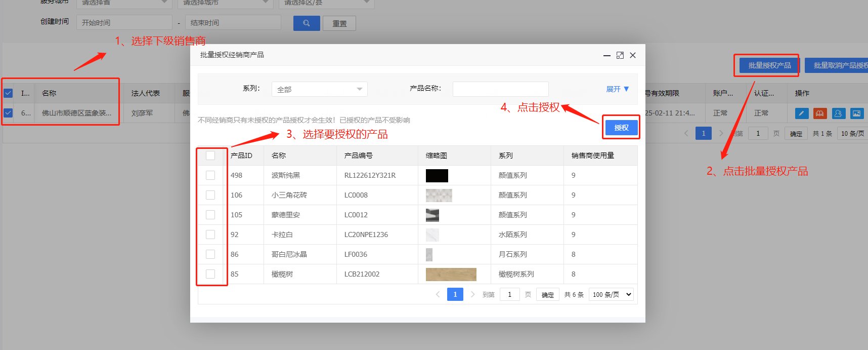Open the 100 条/页 page size dropdown

611,294
